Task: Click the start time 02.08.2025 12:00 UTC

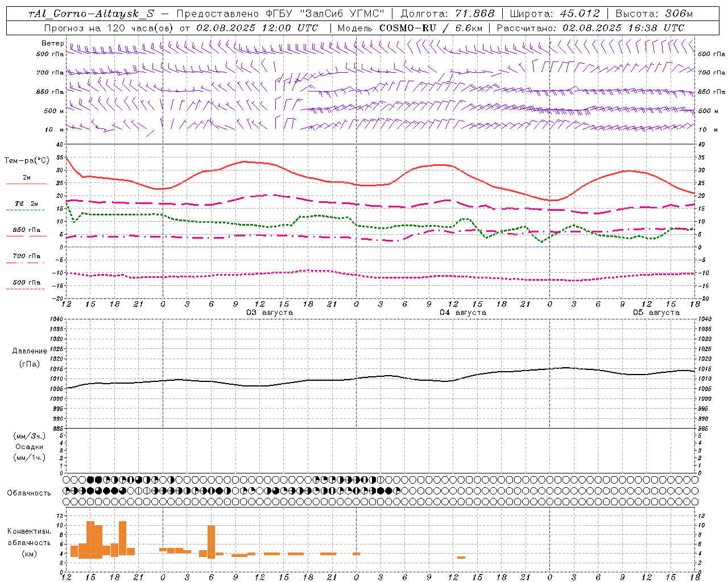Action: [257, 28]
